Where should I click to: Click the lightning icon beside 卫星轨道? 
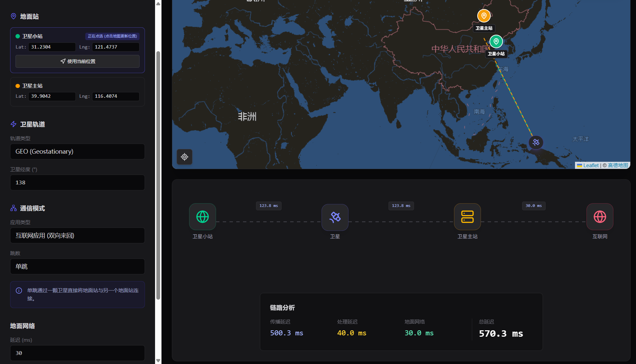pyautogui.click(x=13, y=124)
